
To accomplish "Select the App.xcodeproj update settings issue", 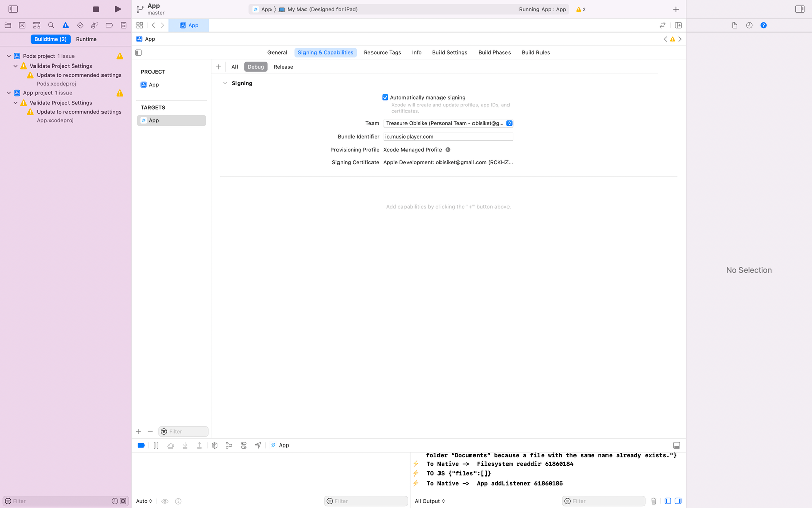I will click(74, 116).
